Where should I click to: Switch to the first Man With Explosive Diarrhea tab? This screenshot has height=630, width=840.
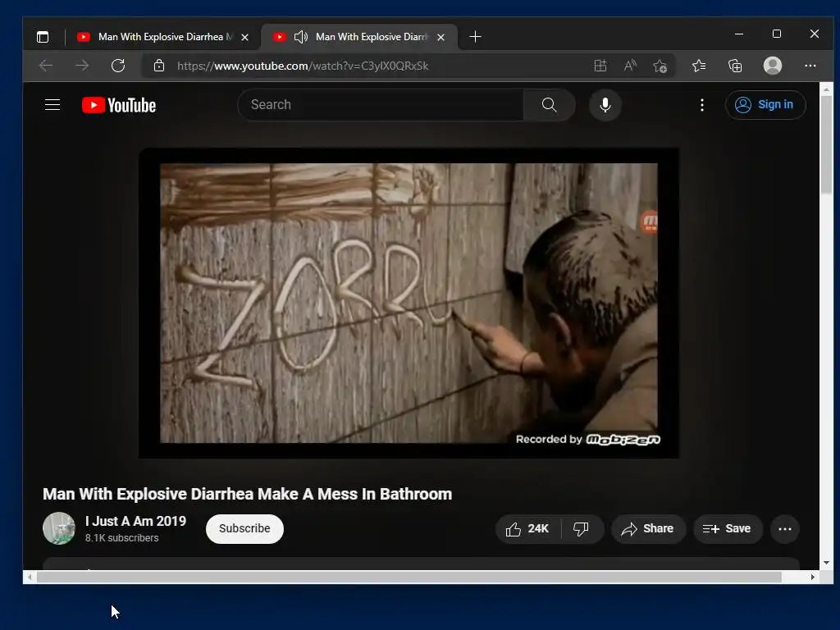pos(163,37)
